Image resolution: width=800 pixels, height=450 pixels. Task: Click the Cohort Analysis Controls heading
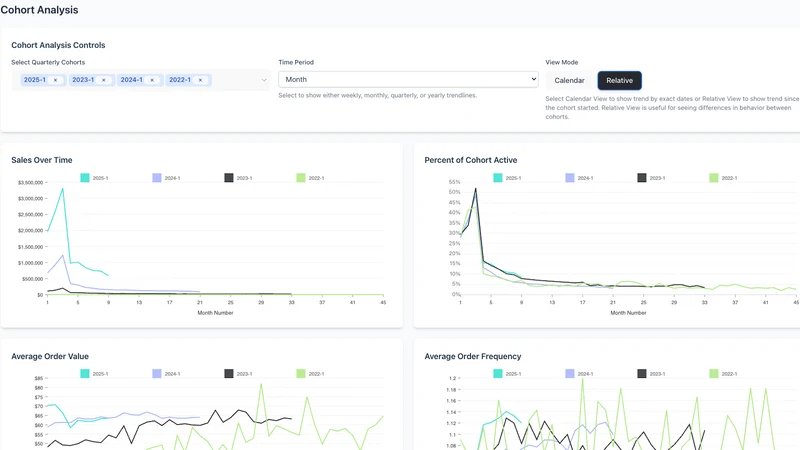pyautogui.click(x=58, y=45)
